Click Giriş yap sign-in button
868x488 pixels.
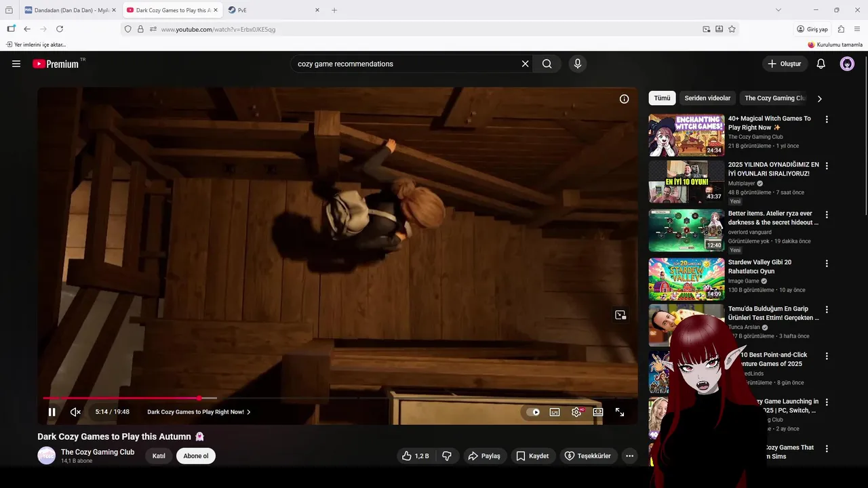click(812, 29)
